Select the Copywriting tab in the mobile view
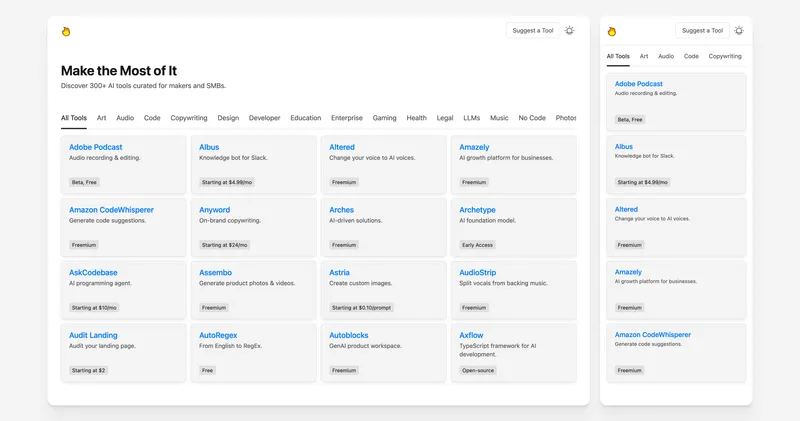Screen dimensions: 800x421 [x=725, y=57]
